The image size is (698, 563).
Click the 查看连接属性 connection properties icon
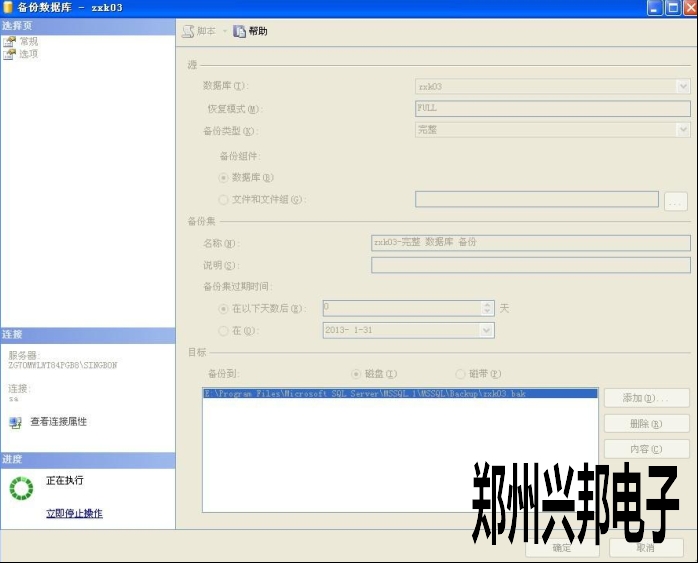click(x=15, y=422)
